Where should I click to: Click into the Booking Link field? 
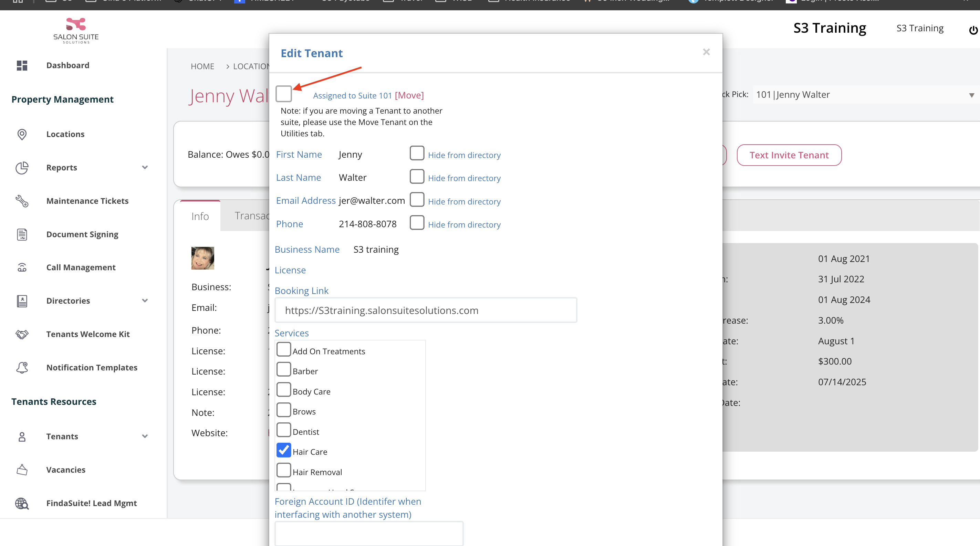click(x=425, y=310)
